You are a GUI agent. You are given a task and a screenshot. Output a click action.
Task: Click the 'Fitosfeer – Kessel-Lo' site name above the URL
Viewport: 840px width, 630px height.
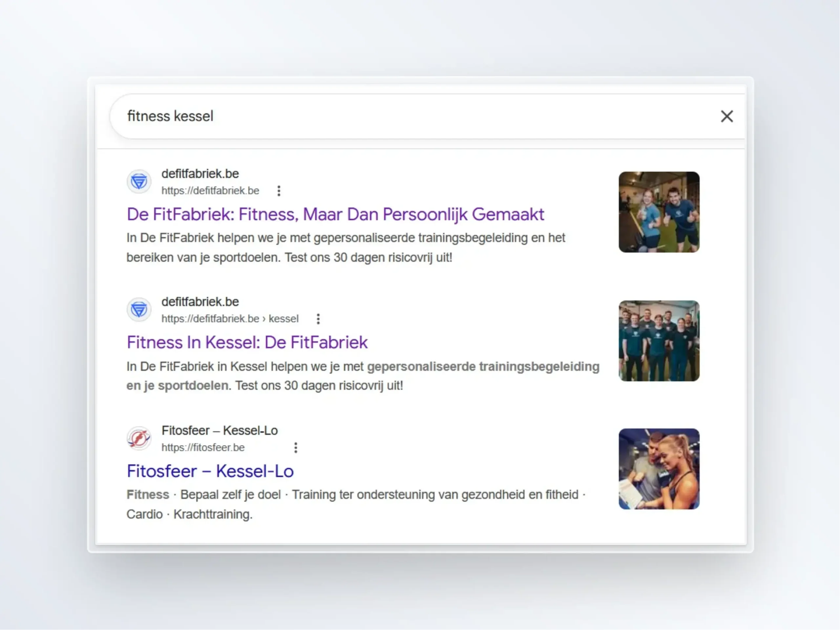220,430
